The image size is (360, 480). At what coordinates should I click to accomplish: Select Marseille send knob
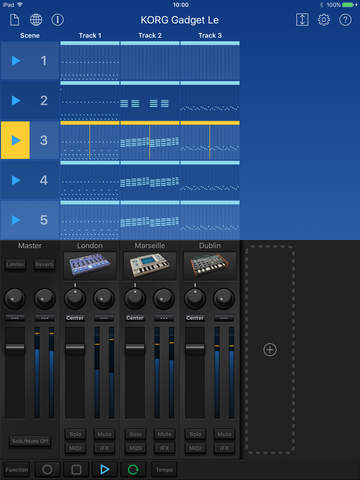coord(164,299)
